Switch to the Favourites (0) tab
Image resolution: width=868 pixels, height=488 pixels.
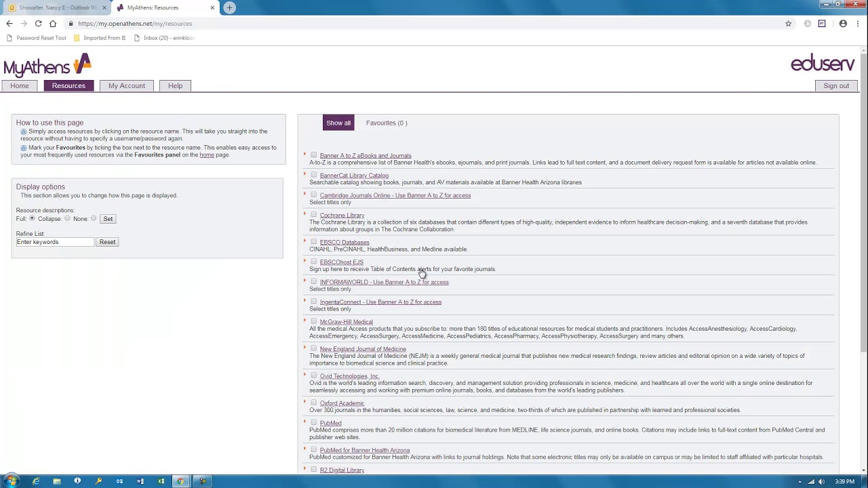(387, 123)
